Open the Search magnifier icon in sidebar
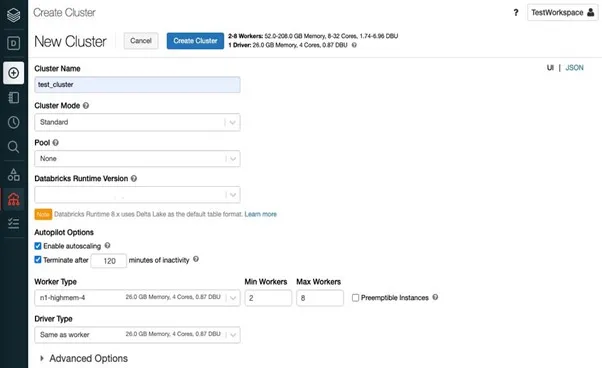Screen dimensions: 602x368 click(13, 147)
